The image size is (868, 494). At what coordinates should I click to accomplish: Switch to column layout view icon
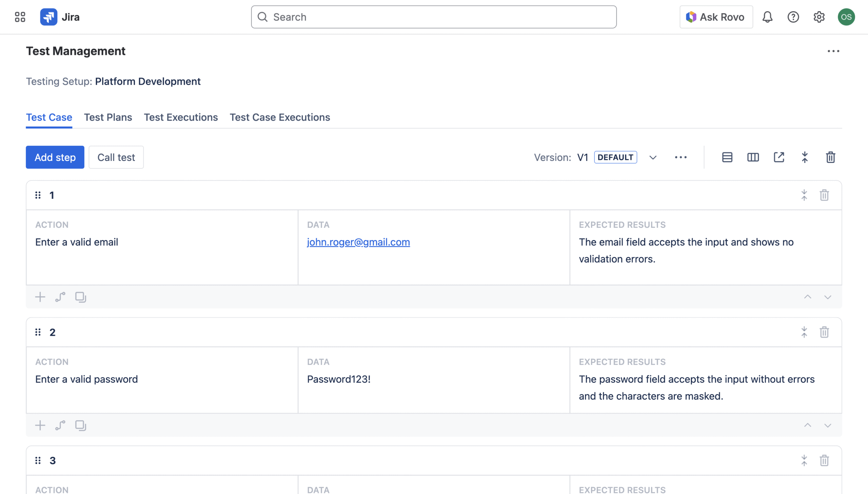(753, 158)
